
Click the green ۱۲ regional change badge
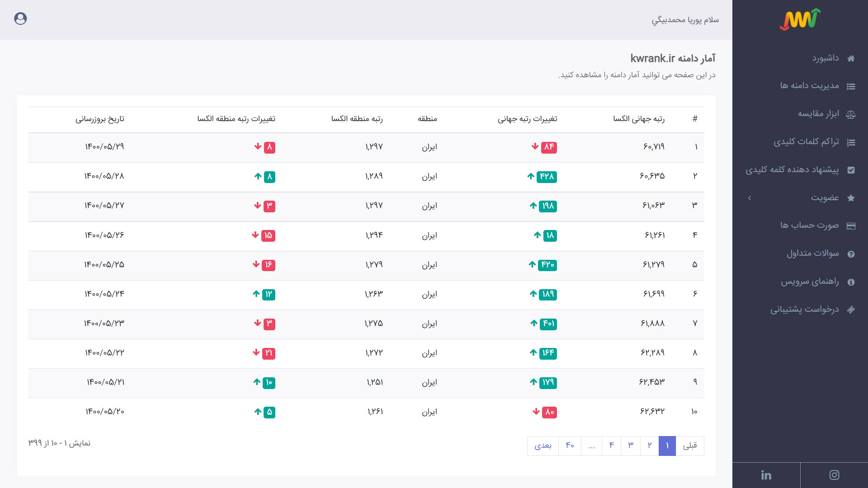pos(269,295)
